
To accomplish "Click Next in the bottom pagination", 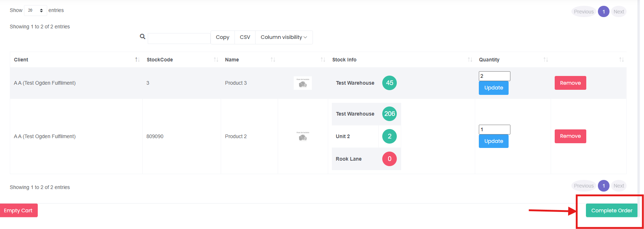I will click(619, 186).
